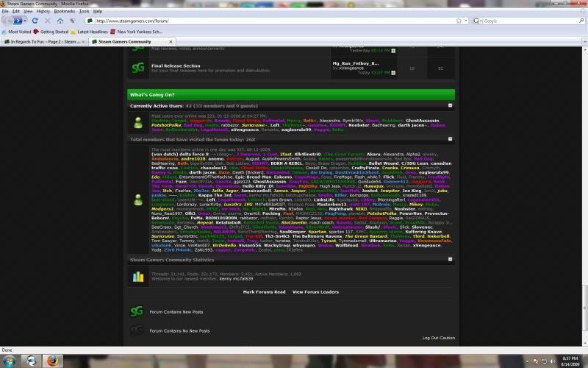Switch to the 'In Regards To Fun' tab

coord(44,42)
